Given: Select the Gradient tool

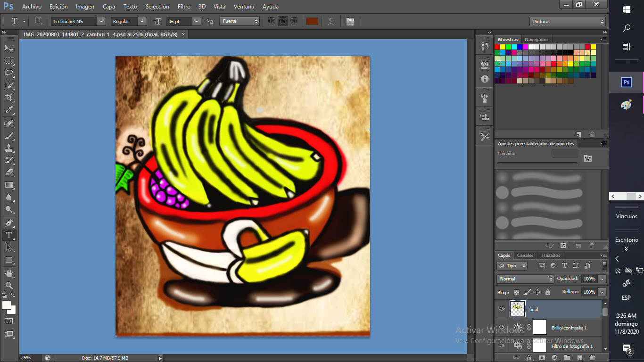Looking at the screenshot, I should tap(9, 185).
